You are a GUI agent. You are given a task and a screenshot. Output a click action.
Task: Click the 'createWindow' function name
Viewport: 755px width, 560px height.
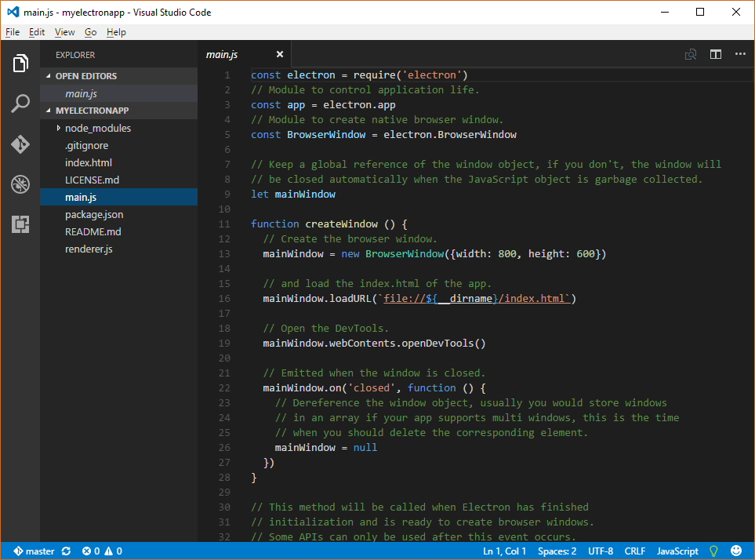coord(341,224)
